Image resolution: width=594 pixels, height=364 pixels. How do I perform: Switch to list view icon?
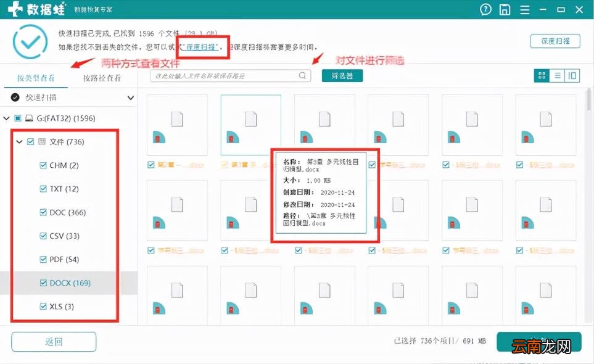(x=557, y=76)
